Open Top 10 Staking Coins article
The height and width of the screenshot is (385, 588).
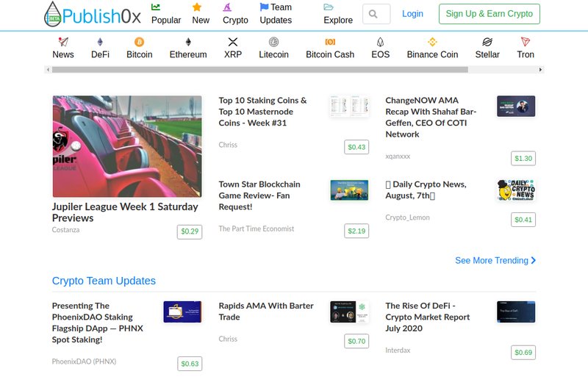pyautogui.click(x=262, y=112)
